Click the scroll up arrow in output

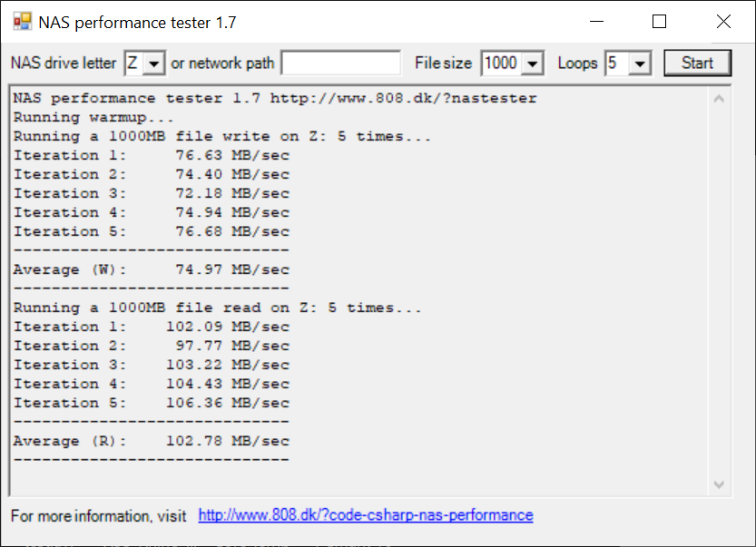point(719,99)
